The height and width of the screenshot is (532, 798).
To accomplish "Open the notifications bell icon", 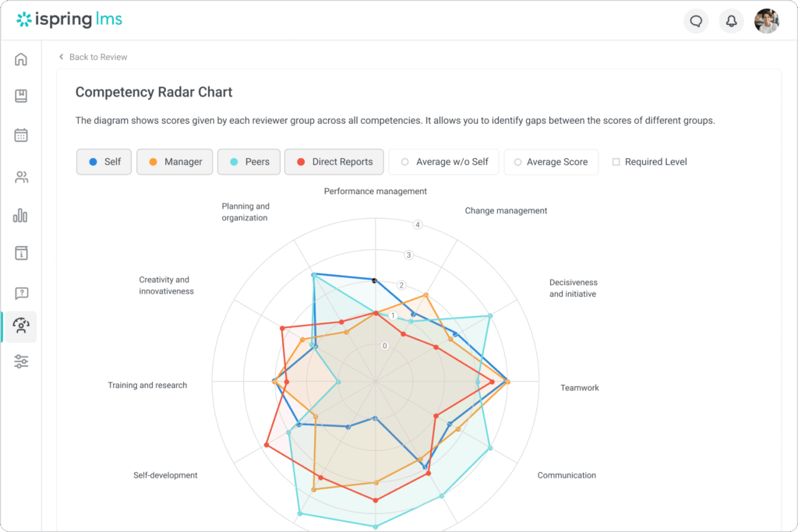I will pyautogui.click(x=731, y=21).
